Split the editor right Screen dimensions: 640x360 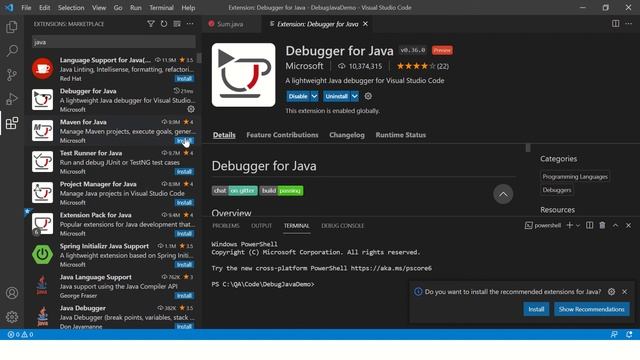point(616,24)
